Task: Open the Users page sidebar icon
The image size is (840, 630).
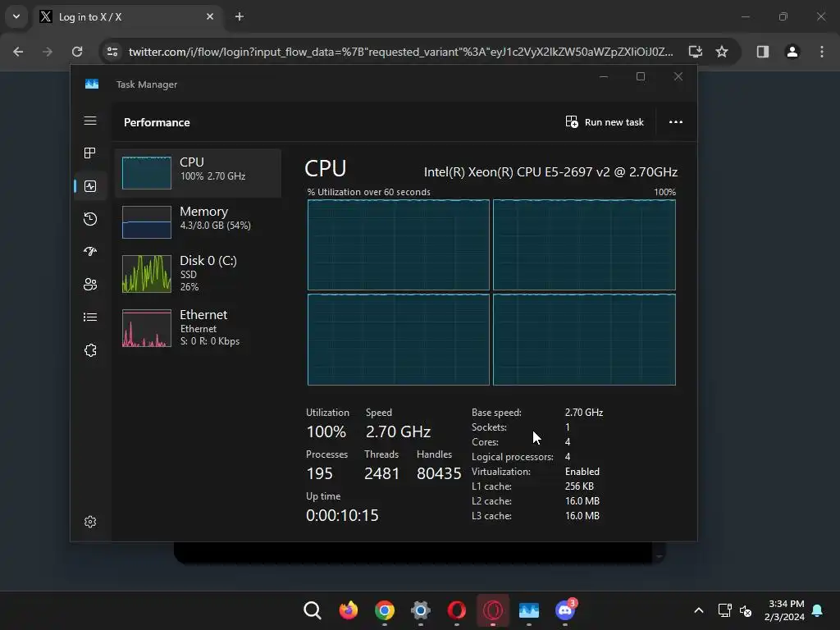Action: [x=90, y=284]
